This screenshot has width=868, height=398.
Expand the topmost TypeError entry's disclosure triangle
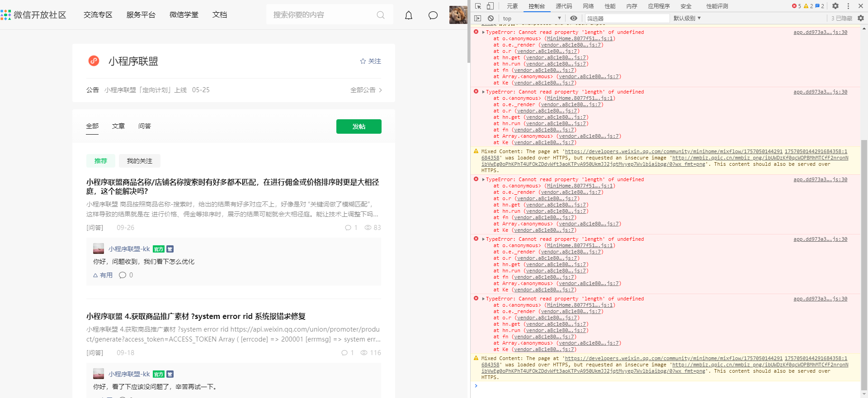click(x=483, y=32)
